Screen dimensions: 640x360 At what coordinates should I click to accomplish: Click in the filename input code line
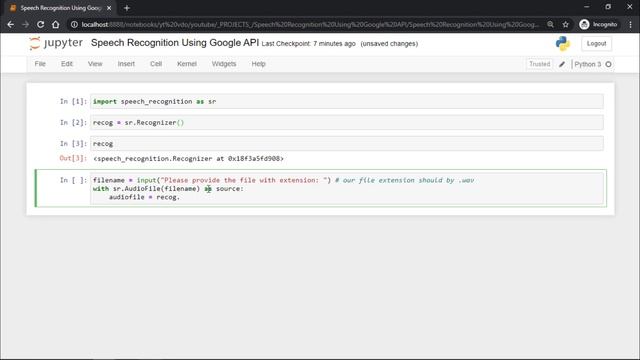(x=283, y=180)
